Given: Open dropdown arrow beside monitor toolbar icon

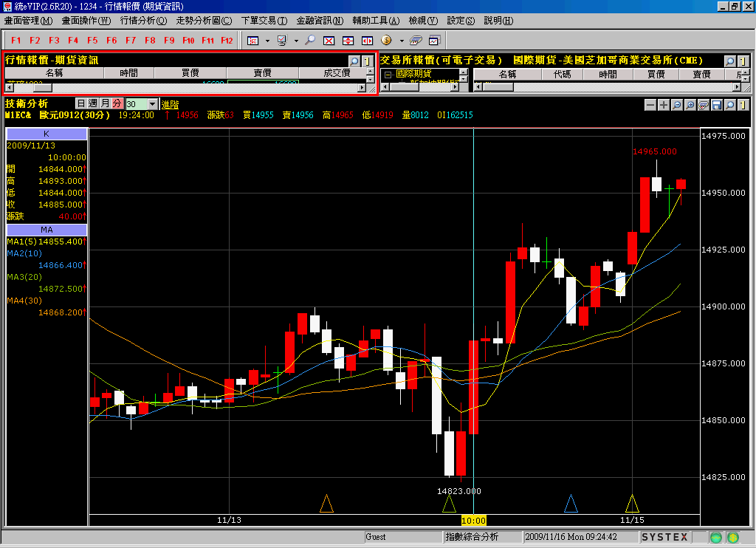Looking at the screenshot, I should 296,41.
